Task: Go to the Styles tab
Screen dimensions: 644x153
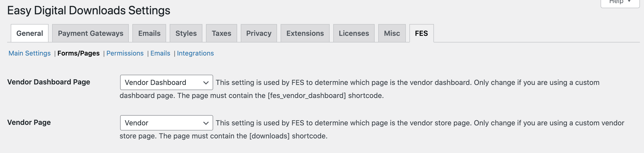Action: click(186, 33)
